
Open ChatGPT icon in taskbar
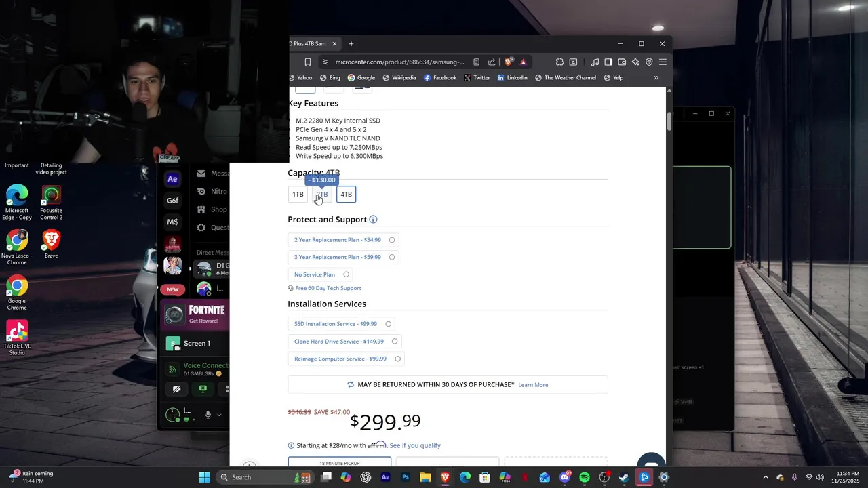click(x=366, y=477)
